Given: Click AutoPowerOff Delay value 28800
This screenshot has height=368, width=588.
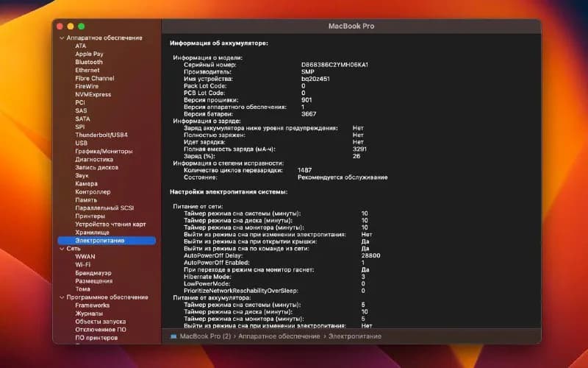Looking at the screenshot, I should (370, 255).
